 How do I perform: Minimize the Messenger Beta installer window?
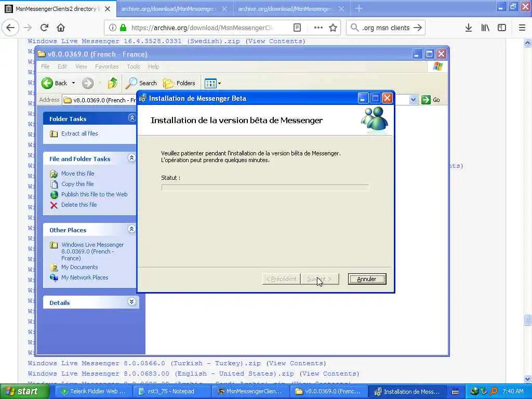point(363,98)
